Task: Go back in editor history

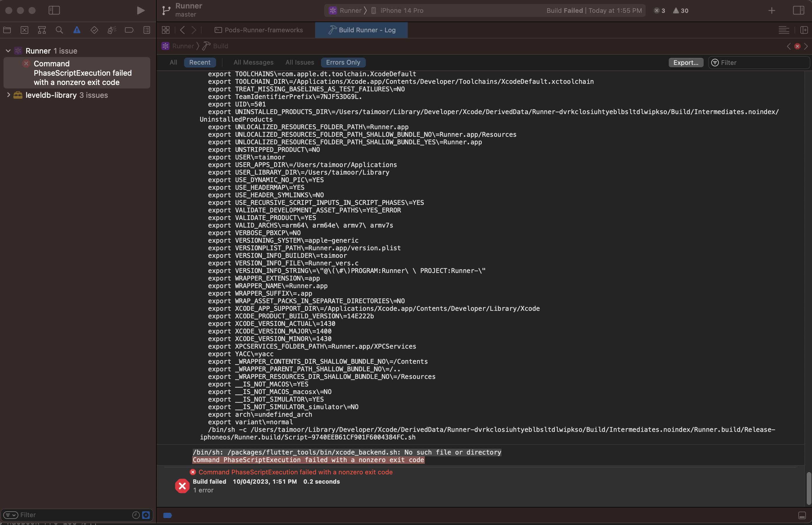Action: click(183, 30)
